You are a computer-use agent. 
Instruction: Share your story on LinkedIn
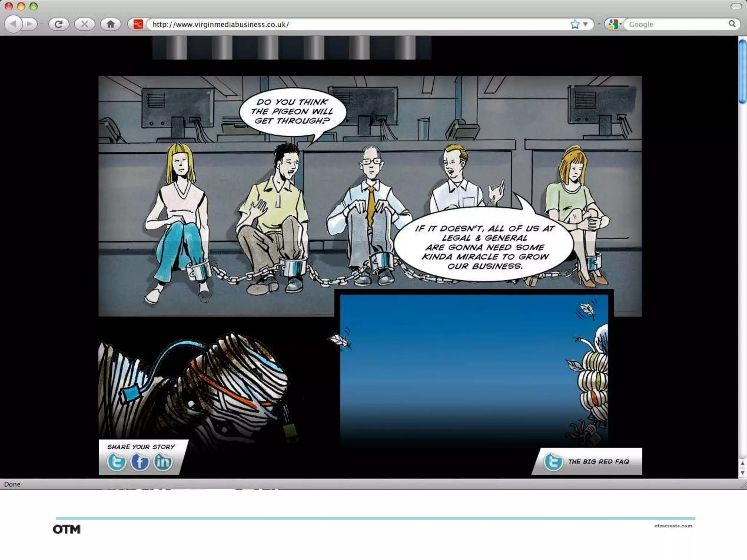pyautogui.click(x=163, y=462)
